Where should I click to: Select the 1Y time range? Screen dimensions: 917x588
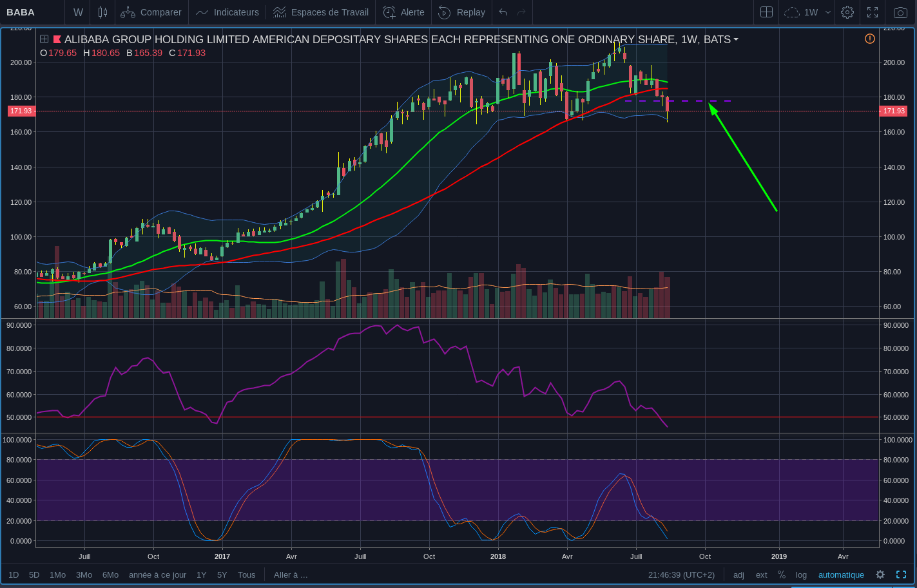tap(202, 574)
